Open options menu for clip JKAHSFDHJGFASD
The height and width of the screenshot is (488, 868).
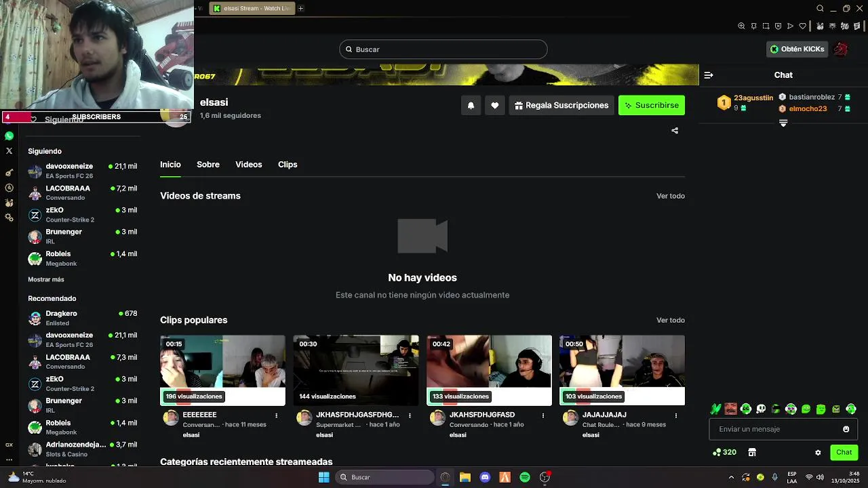(542, 415)
